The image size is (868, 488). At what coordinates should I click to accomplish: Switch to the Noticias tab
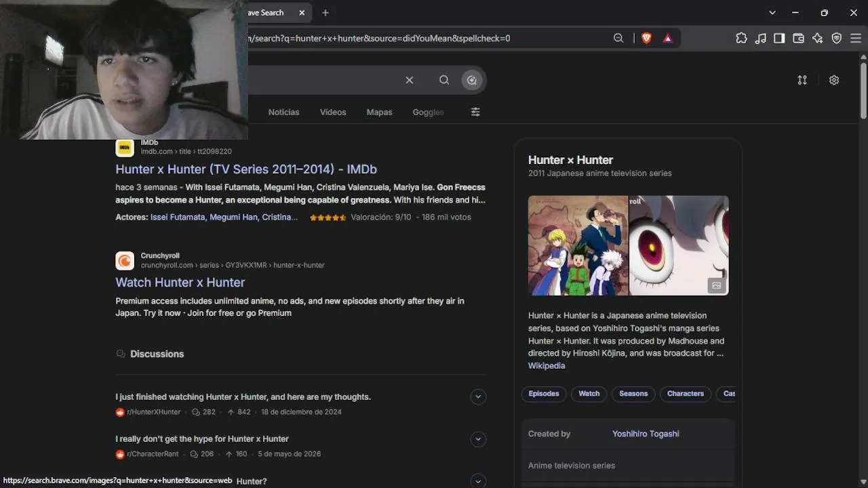tap(283, 113)
